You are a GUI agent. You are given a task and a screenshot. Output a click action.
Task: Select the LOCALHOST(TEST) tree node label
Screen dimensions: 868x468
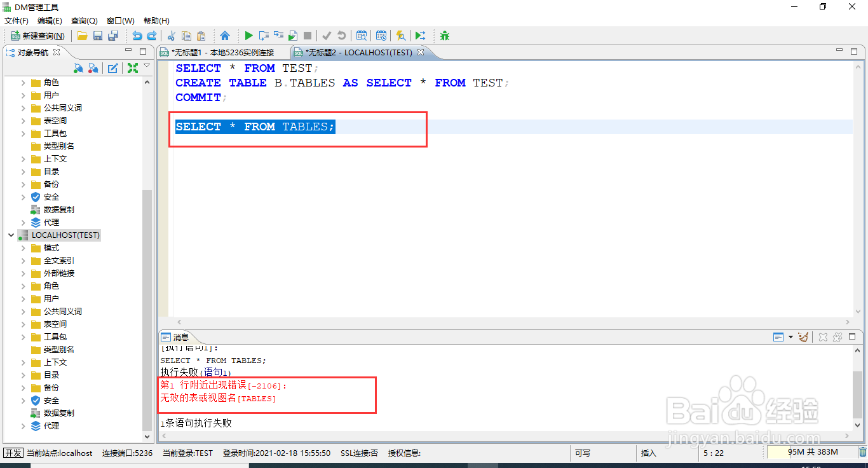[x=66, y=235]
